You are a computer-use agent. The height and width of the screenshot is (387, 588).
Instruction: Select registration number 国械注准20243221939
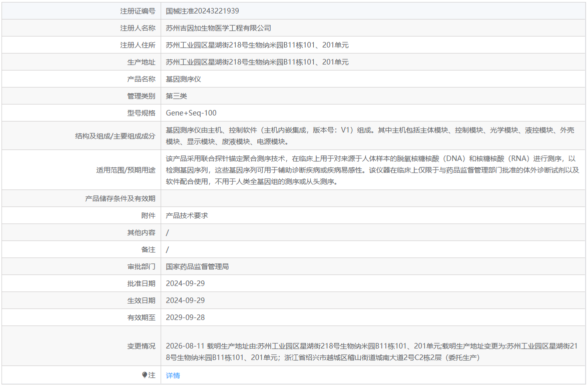coord(202,11)
